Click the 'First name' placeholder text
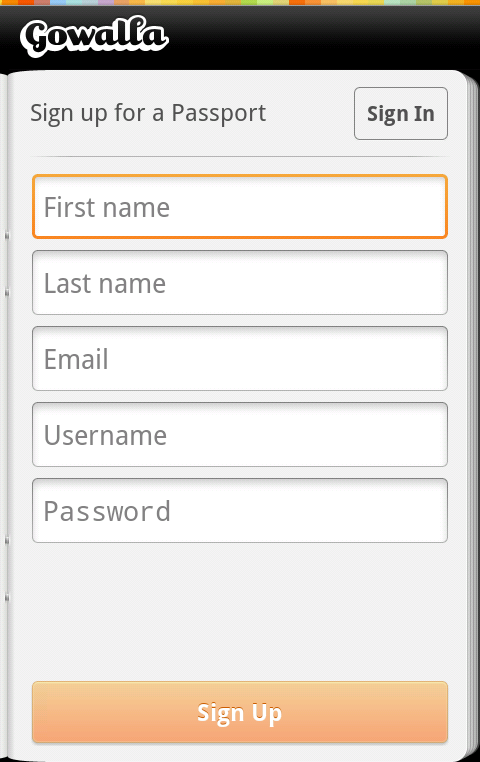Image resolution: width=480 pixels, height=762 pixels. point(107,208)
